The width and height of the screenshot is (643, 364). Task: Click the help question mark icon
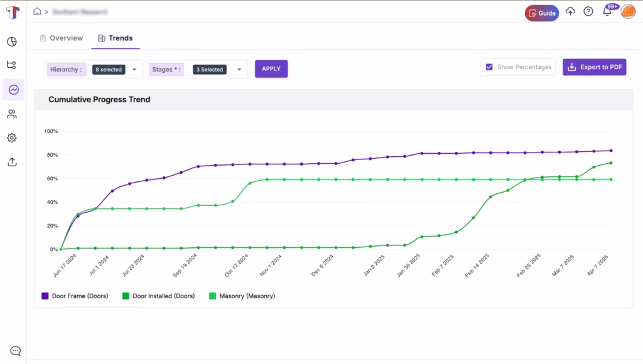click(x=588, y=11)
